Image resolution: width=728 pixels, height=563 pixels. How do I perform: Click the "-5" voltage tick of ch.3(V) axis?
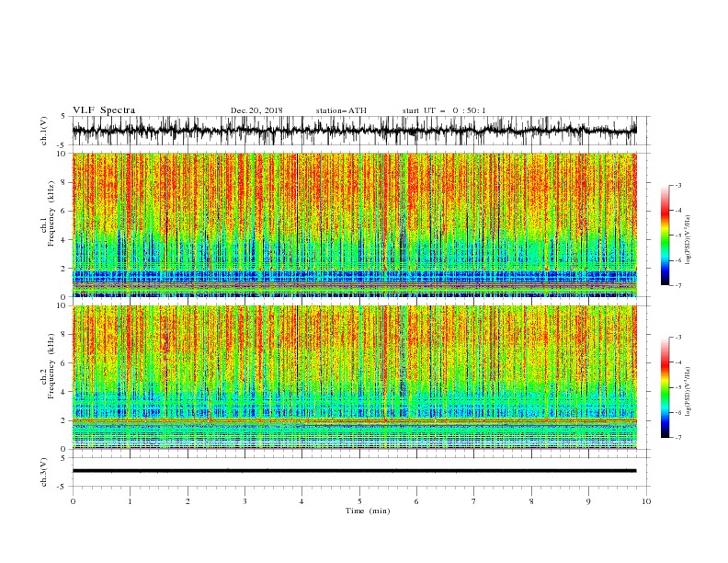pos(62,487)
